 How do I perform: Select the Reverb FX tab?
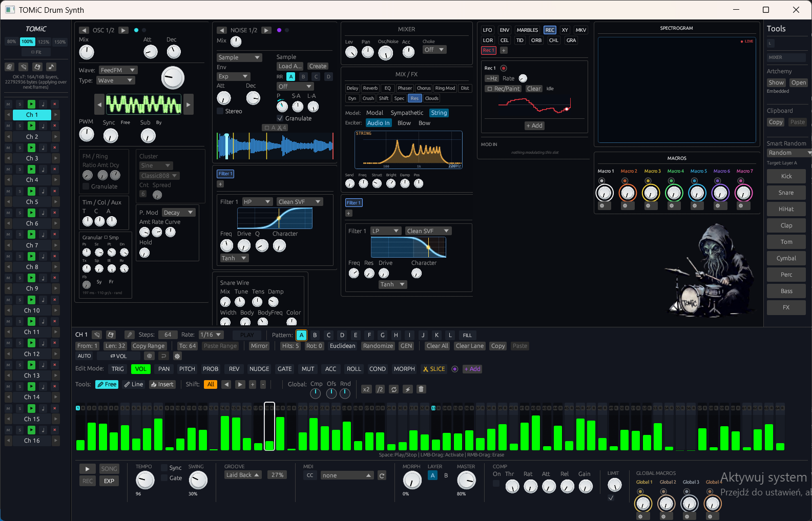click(370, 88)
